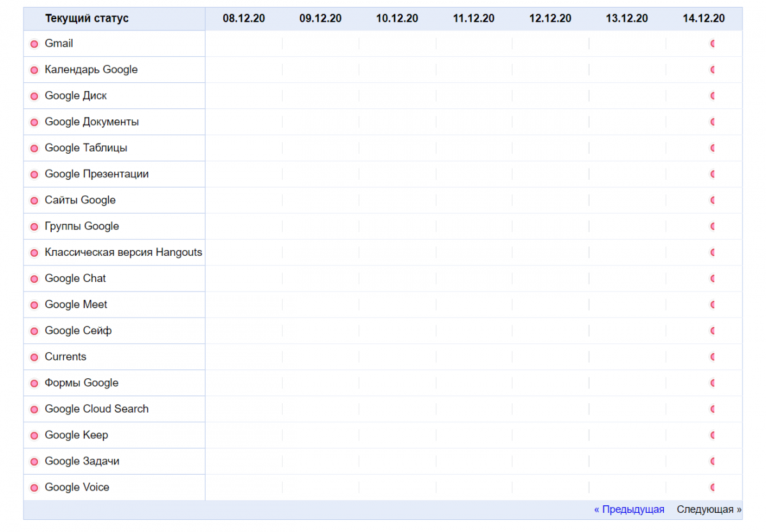
Task: Open the 14.12.20 incident marker for Currents
Action: (x=712, y=357)
